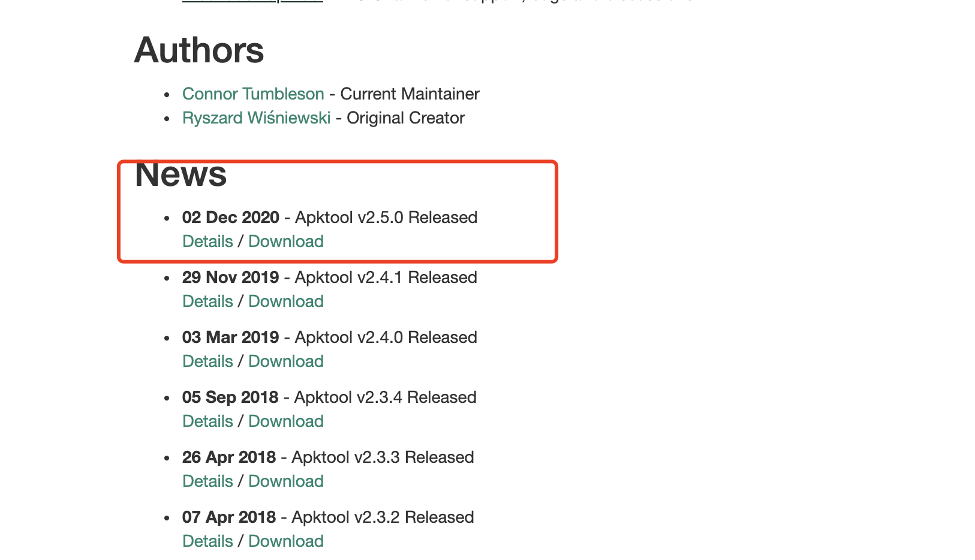
Task: View Details for Apktool v2.3.3 release
Action: [x=207, y=481]
